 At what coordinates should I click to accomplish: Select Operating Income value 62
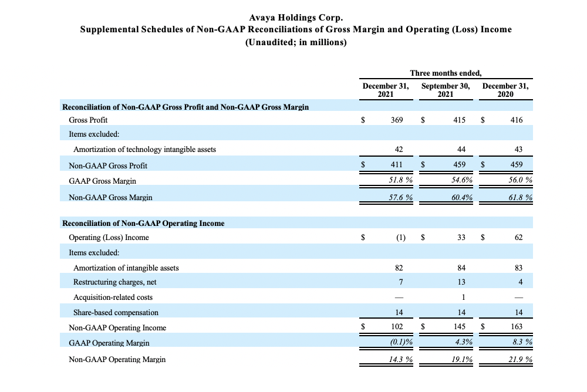(x=518, y=238)
